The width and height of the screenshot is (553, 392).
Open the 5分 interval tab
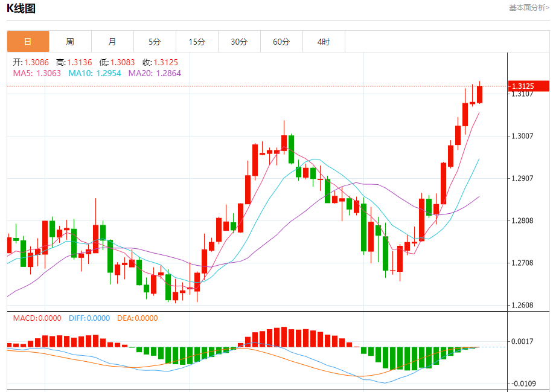pos(155,42)
